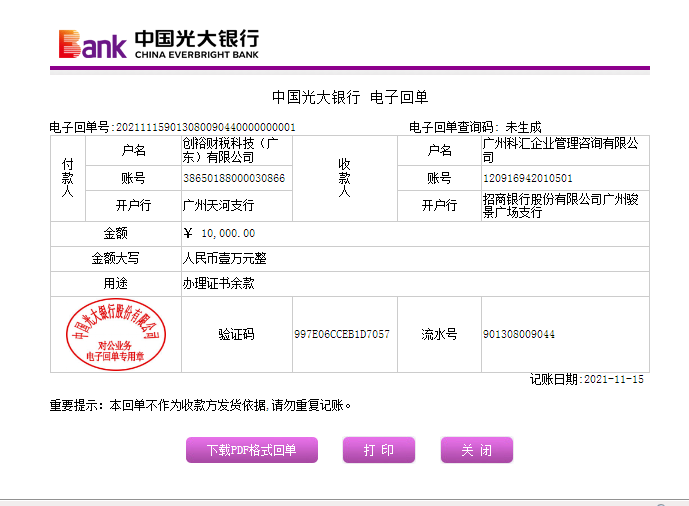Click the electronic receipt number at top left

click(173, 127)
